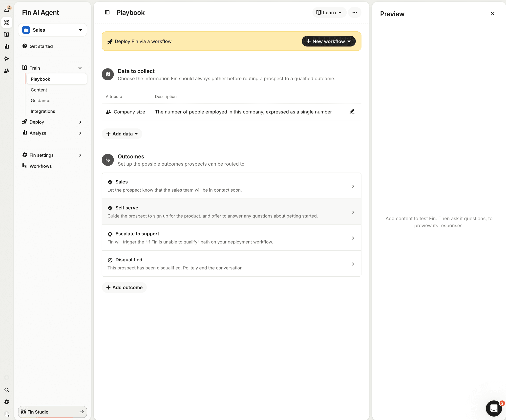The height and width of the screenshot is (420, 506).
Task: Open the Intercom messenger chat bubble
Action: coord(493,408)
